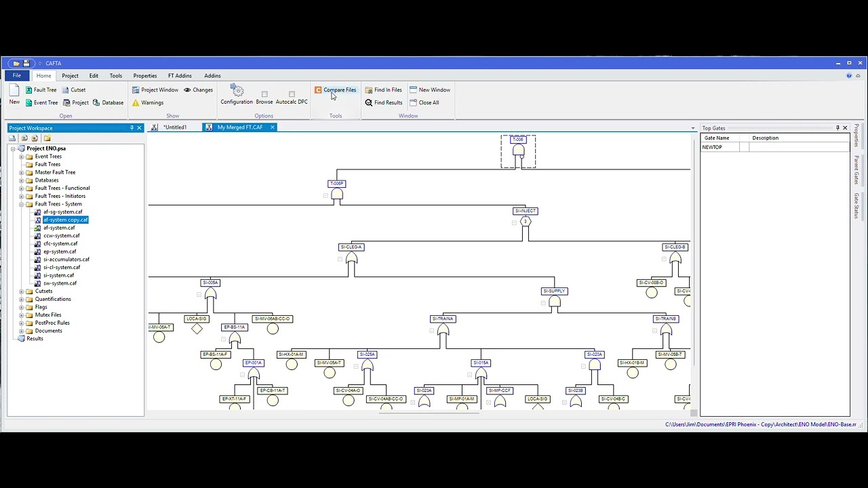Screen dimensions: 868x488
Task: Launch the Compare Files tool
Action: click(335, 89)
